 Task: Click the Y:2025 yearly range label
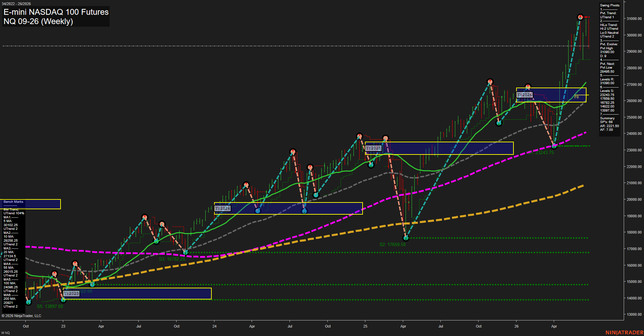tap(373, 148)
